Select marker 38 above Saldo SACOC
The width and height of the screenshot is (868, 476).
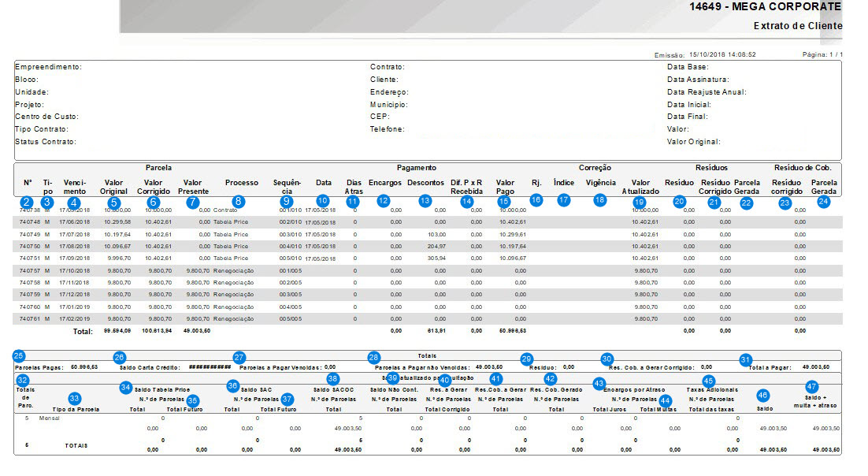[x=333, y=379]
